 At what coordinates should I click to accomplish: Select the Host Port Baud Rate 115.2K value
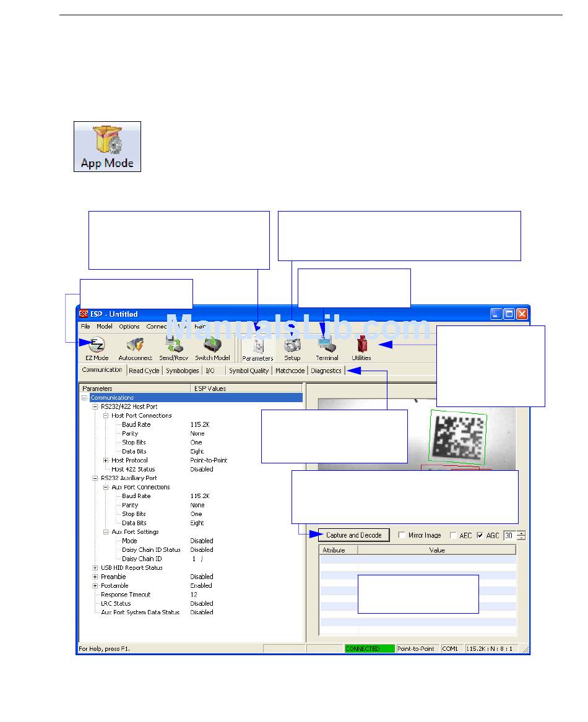199,424
